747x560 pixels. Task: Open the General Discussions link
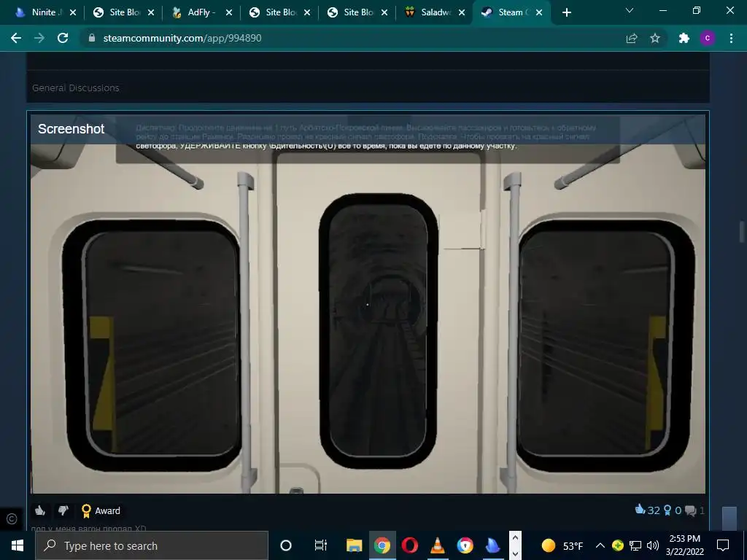pos(76,88)
